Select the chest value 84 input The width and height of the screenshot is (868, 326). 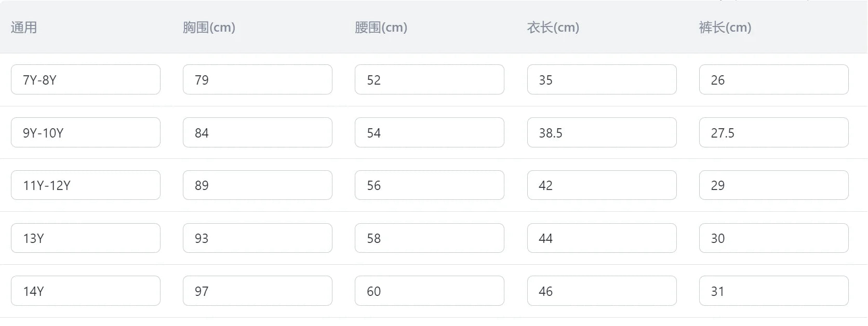[257, 132]
